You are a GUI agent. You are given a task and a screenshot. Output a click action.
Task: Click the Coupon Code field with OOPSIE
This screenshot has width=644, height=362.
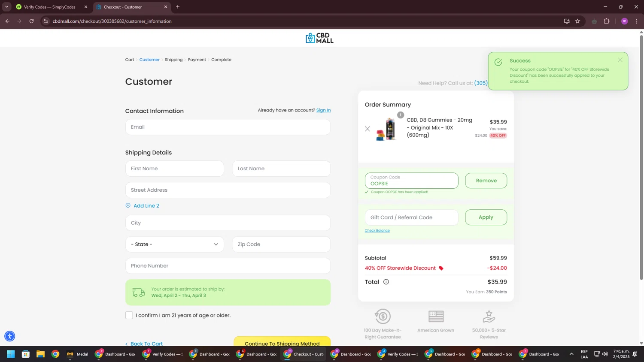tap(412, 181)
